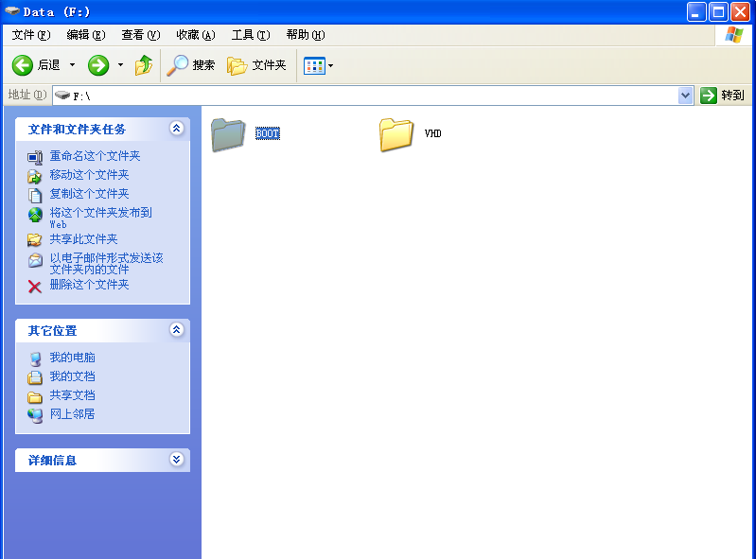This screenshot has width=756, height=559.
Task: Click the 共享文档 folder icon
Action: (x=35, y=397)
